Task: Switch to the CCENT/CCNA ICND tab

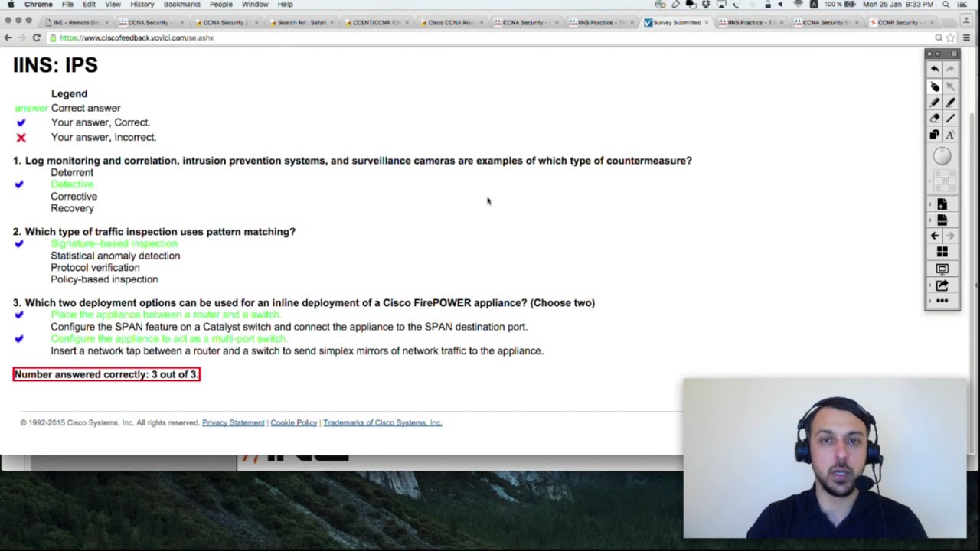Action: [376, 22]
